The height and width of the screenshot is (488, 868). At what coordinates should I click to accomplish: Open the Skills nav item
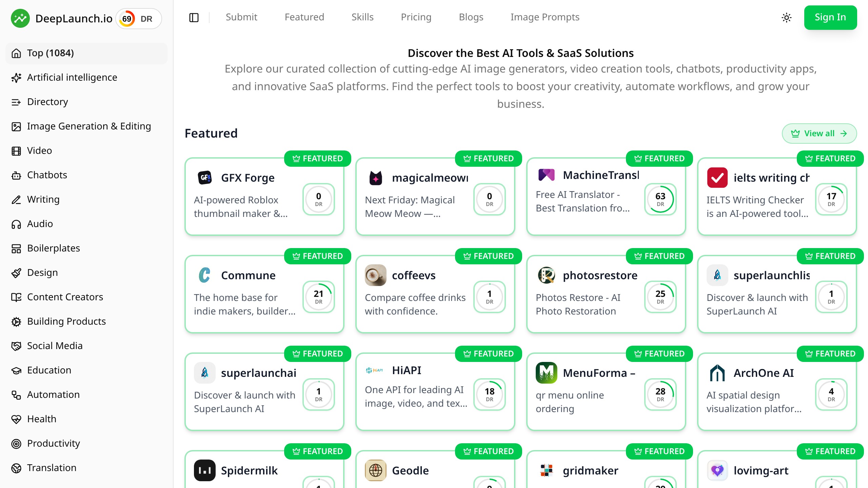click(362, 17)
